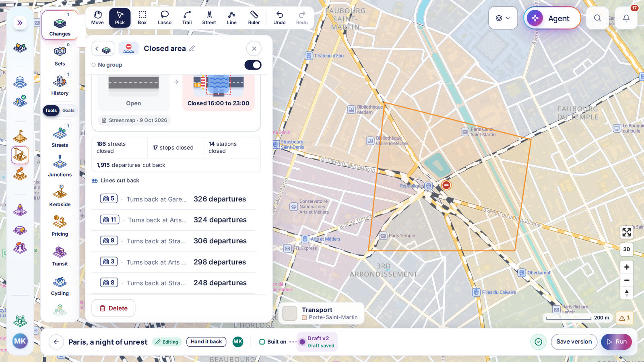Screen dimensions: 644x362
Task: Delete the closed area
Action: pos(114,308)
